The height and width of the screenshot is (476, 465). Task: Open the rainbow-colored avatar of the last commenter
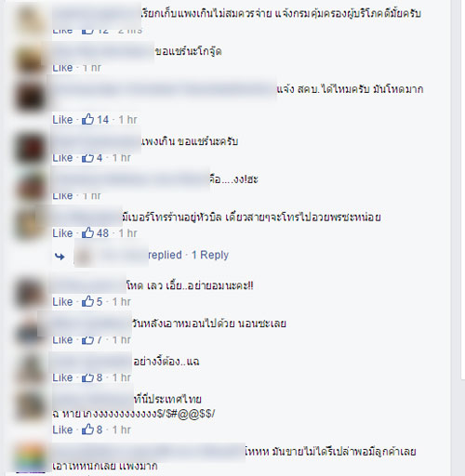(31, 458)
